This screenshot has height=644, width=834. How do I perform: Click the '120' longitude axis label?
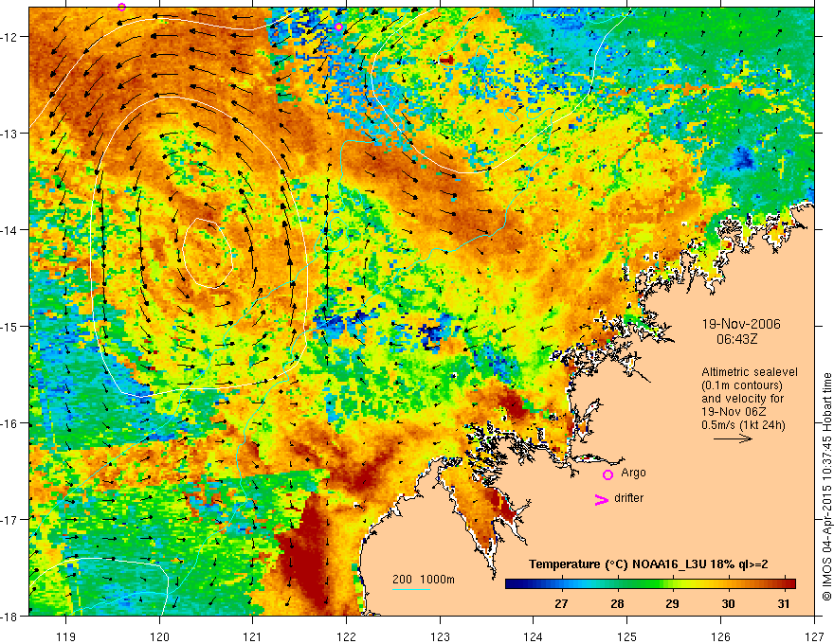[x=159, y=636]
